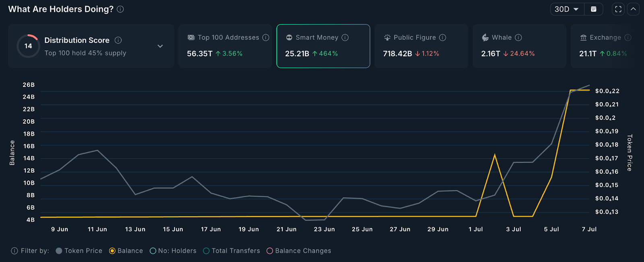Click the Exchange bank icon
Screen dimensions: 644x262
[x=583, y=37]
